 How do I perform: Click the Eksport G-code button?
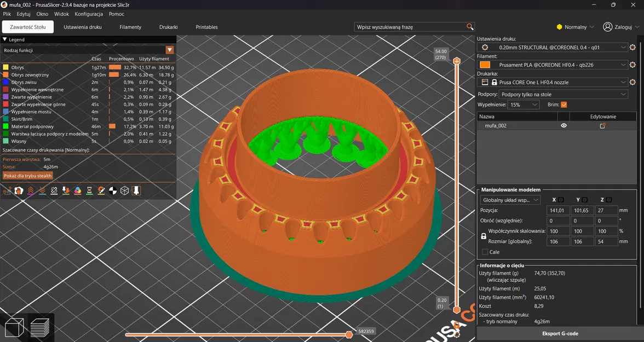click(560, 333)
